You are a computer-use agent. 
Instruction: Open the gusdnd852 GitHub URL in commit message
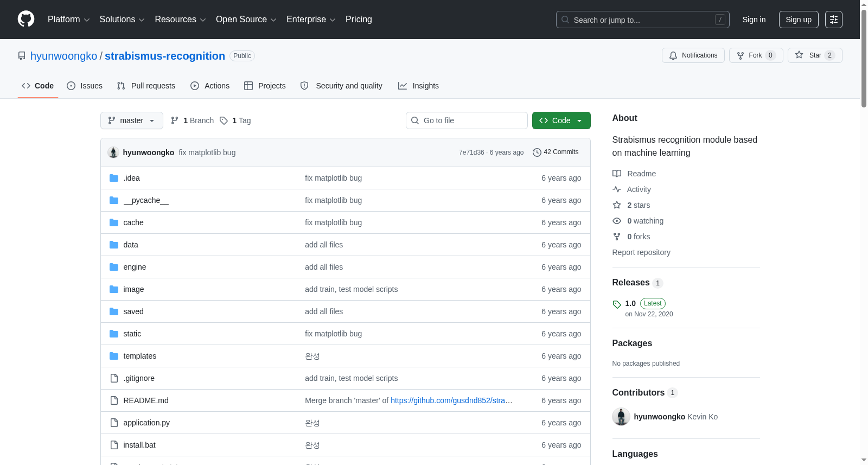tap(451, 400)
